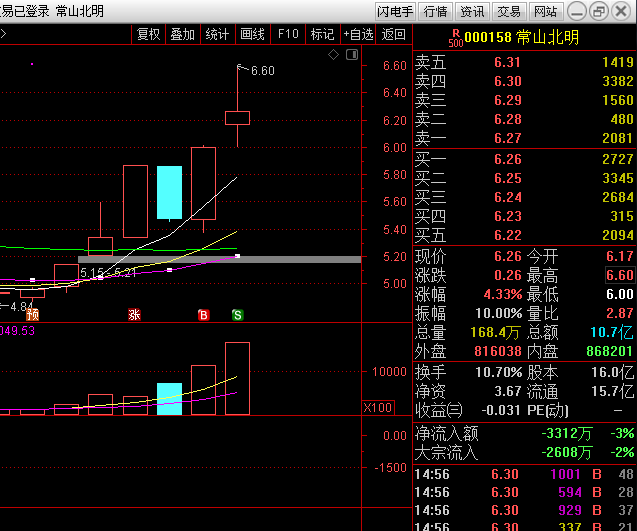637x531 pixels.
Task: Click the stock title 000158 常山北明
Action: click(x=522, y=37)
